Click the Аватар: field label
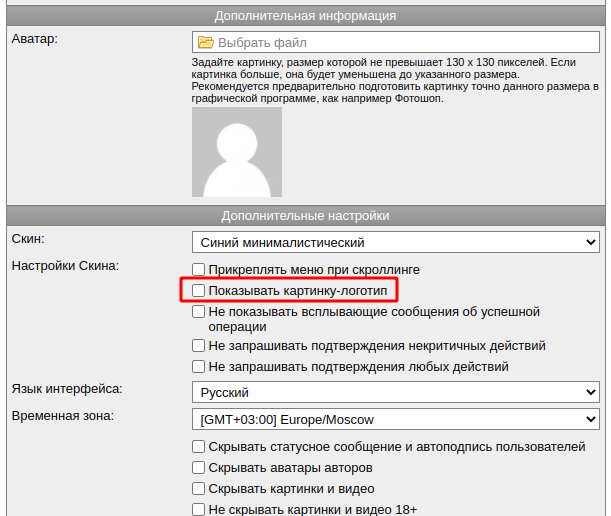Screen dimensions: 611x516 click(35, 38)
